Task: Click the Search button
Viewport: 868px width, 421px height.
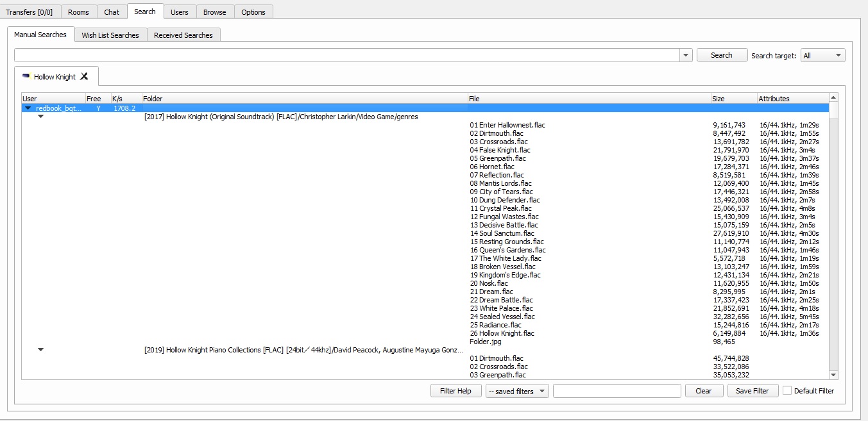Action: (x=722, y=55)
